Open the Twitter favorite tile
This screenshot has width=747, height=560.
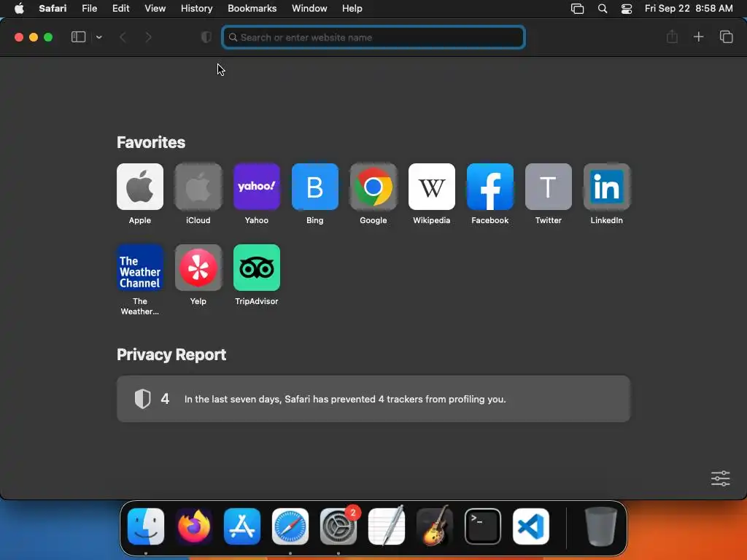[549, 187]
